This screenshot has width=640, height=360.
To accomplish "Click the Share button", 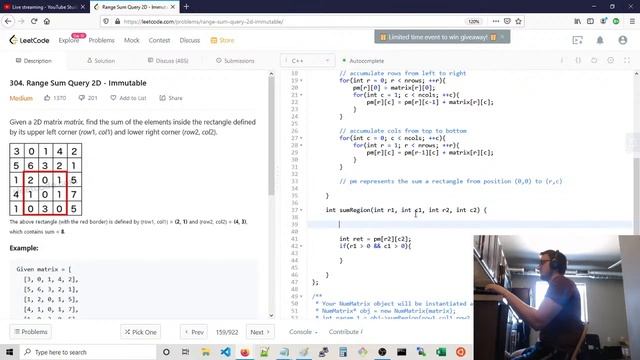I will click(x=171, y=98).
